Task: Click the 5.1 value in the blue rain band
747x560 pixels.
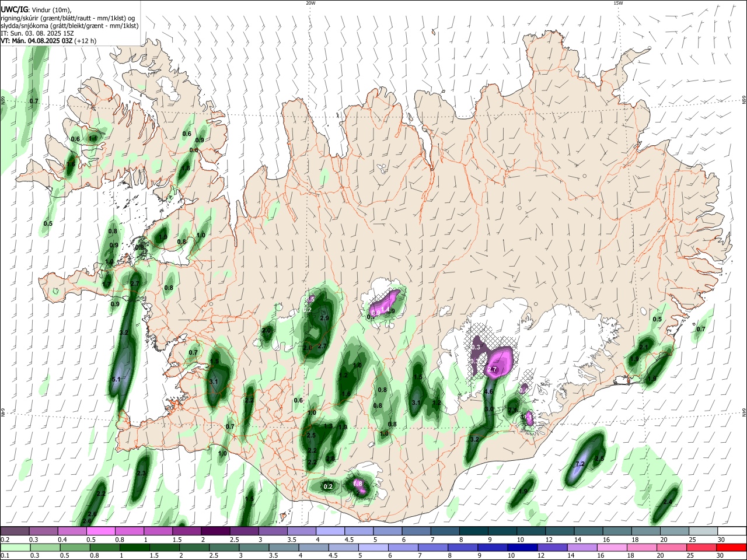Action: pyautogui.click(x=116, y=380)
